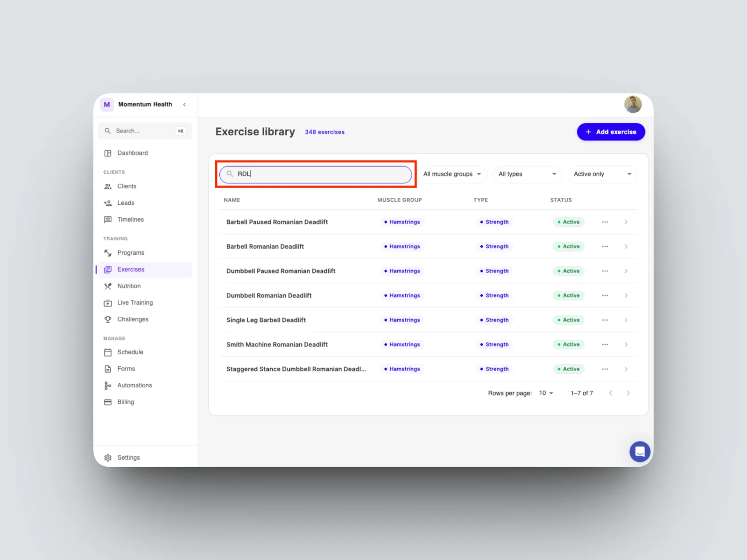Change rows per page dropdown
This screenshot has height=560, width=747.
click(546, 393)
